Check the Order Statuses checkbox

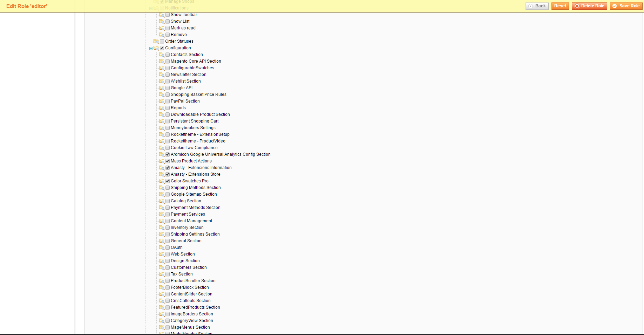point(162,41)
